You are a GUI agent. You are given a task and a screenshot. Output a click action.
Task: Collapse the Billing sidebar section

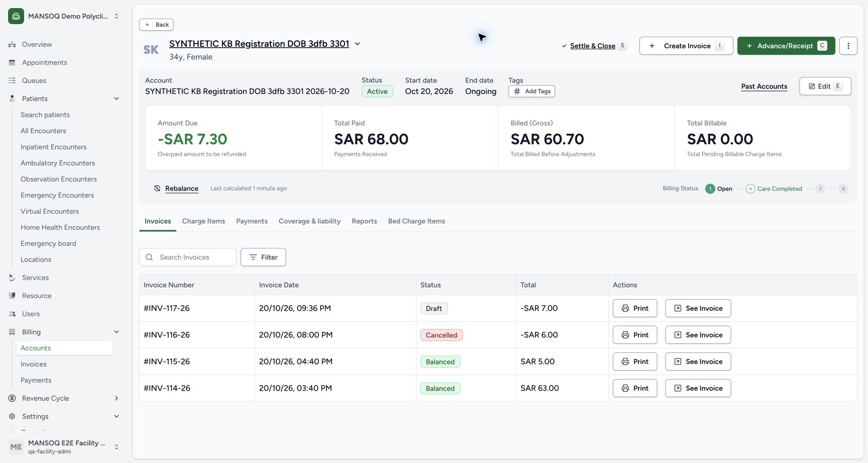(x=117, y=332)
